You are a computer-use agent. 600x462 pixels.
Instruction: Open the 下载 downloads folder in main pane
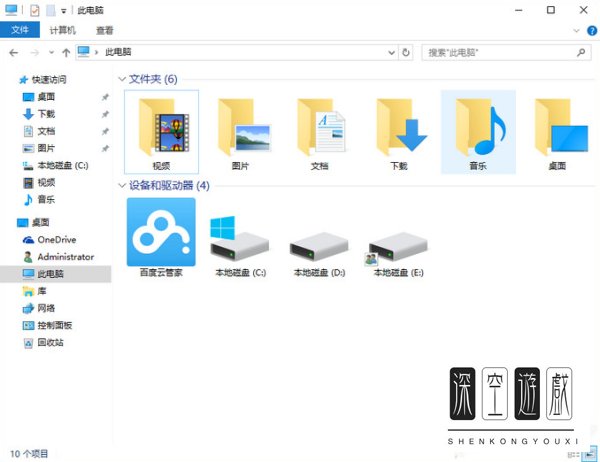399,132
